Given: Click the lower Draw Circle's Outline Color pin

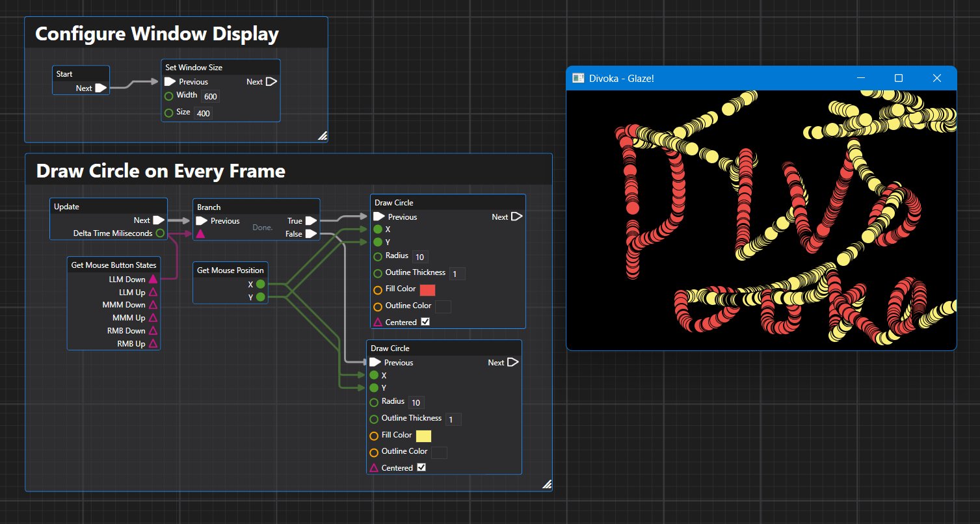Looking at the screenshot, I should (x=374, y=452).
